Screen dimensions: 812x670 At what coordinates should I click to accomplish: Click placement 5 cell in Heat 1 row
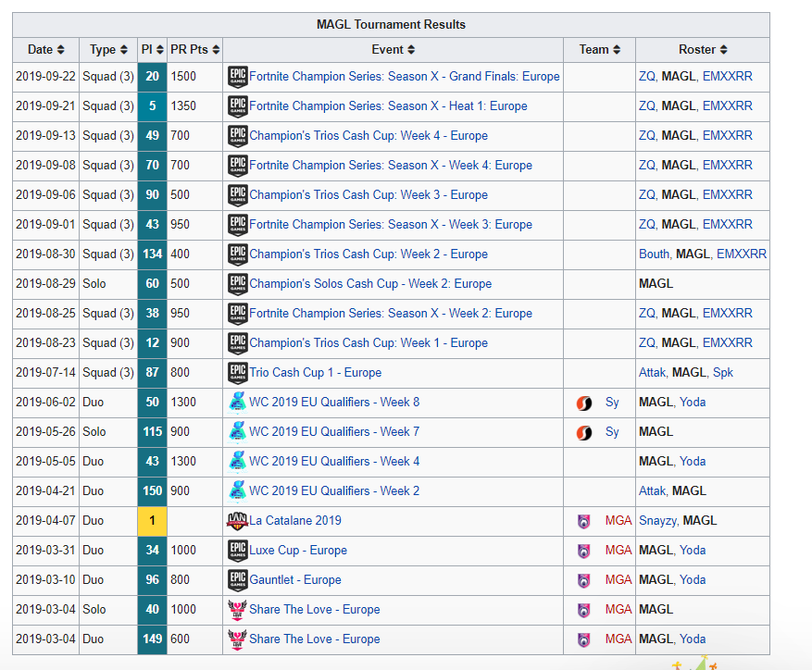[152, 106]
